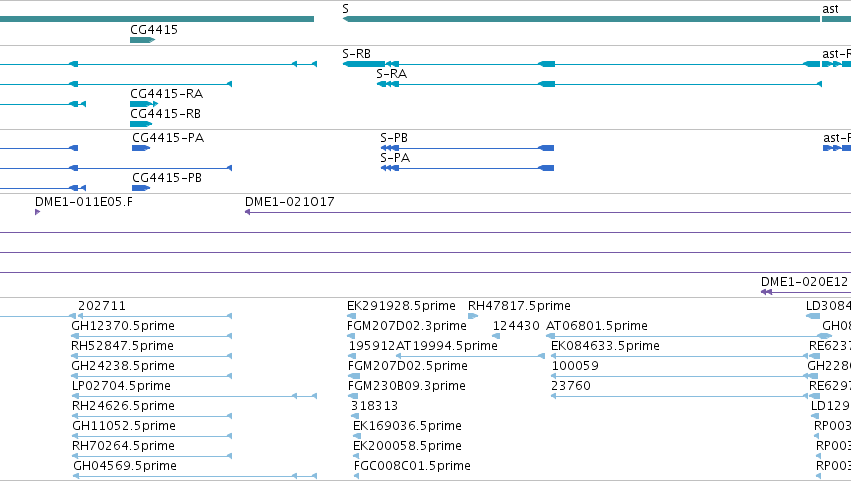Click the DME1-011E05.F small purple marker
851x481 pixels.
(37, 212)
